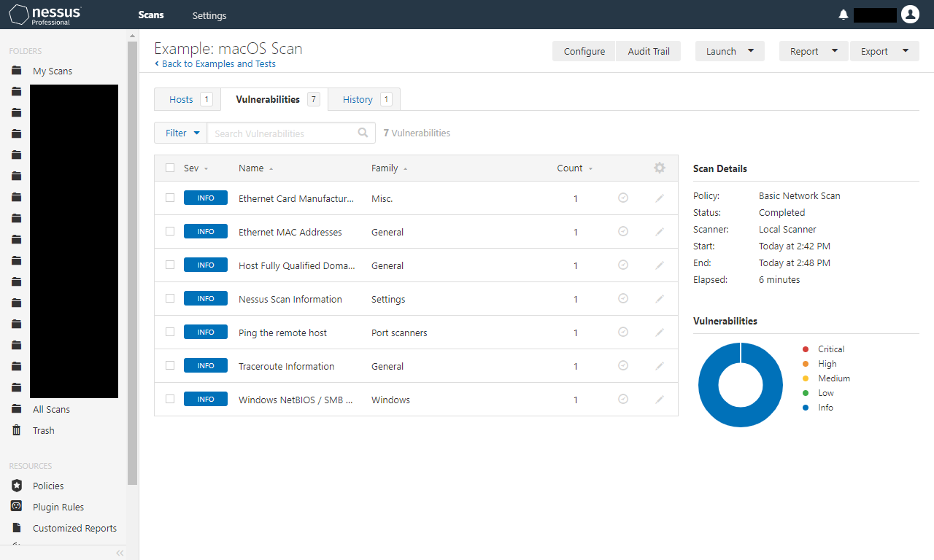Click the Info blue legend dot
Viewport: 934px width, 560px height.
pos(806,408)
